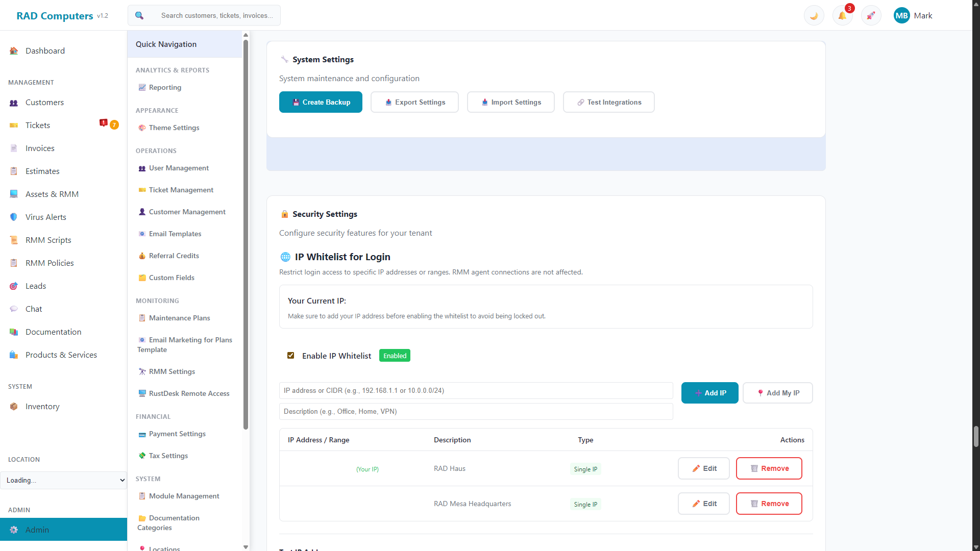Open Theme Settings in quick navigation
980x551 pixels.
coord(174,128)
